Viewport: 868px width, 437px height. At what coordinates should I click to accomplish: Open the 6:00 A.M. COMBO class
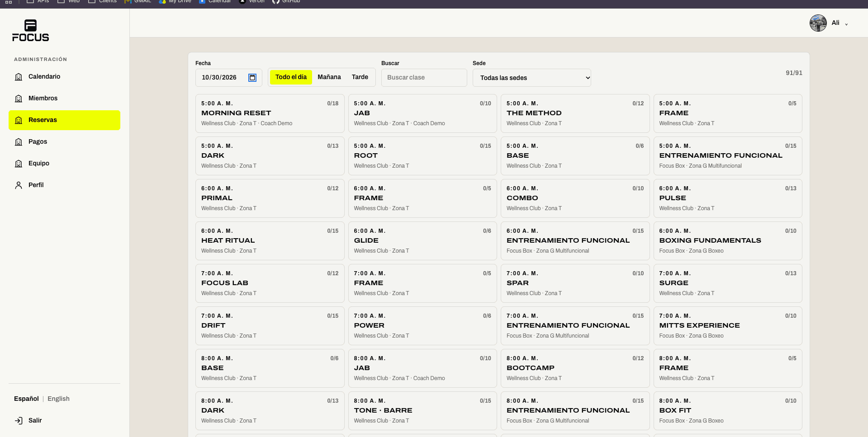[x=575, y=198]
